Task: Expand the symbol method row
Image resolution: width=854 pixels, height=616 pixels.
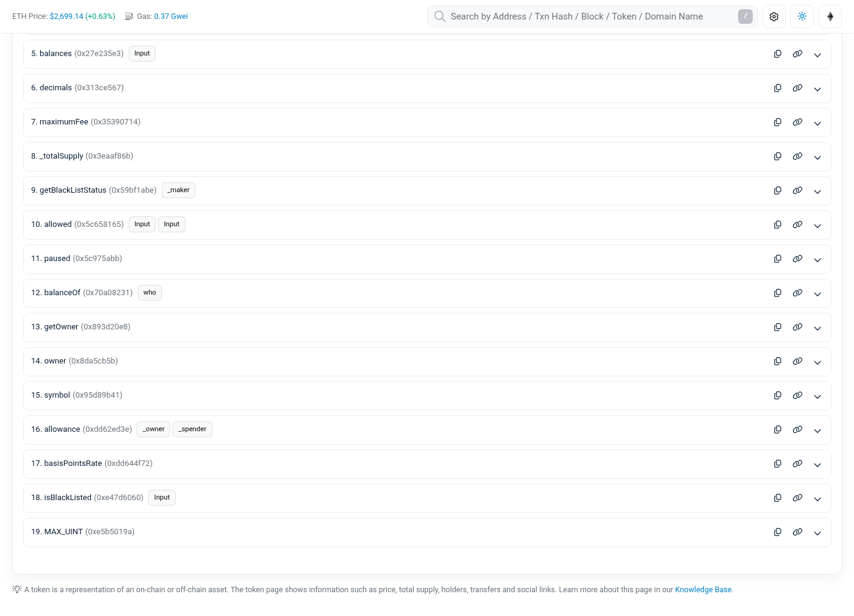Action: pyautogui.click(x=817, y=396)
